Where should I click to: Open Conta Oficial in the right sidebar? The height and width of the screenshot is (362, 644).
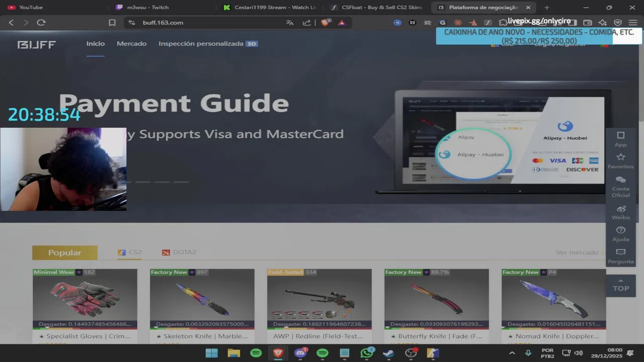click(x=621, y=187)
